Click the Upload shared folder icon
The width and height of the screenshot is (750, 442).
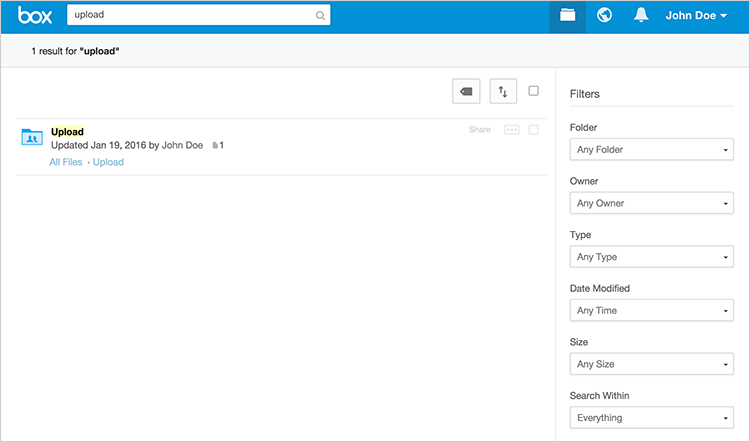[x=32, y=137]
